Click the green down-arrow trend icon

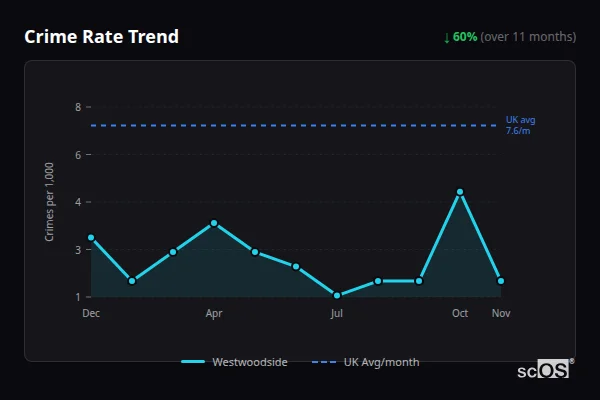(x=447, y=38)
